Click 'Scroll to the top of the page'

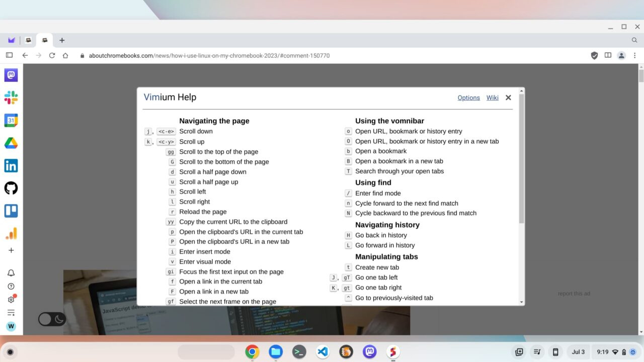(218, 152)
